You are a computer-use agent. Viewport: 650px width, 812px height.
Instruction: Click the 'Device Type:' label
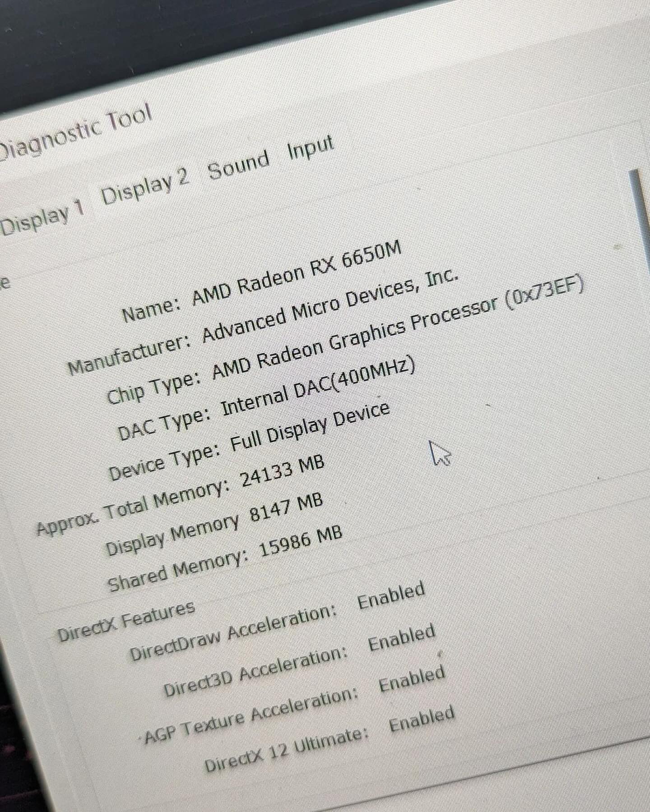(x=166, y=461)
